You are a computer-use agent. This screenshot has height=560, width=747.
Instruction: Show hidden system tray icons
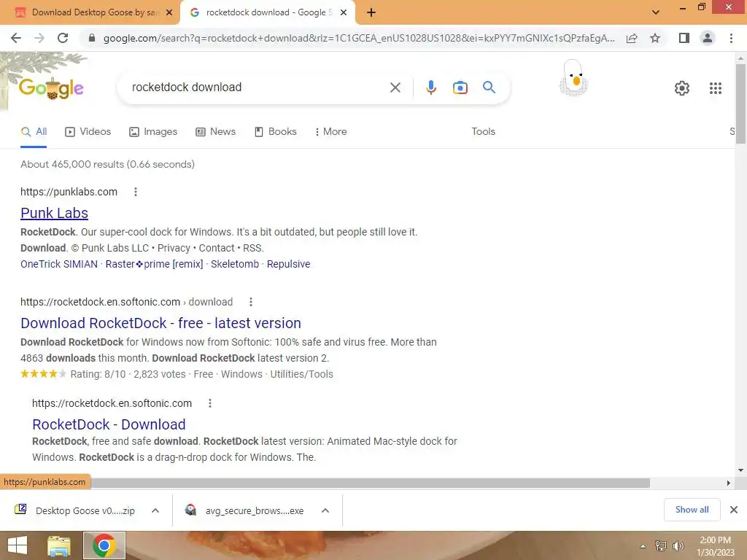click(643, 546)
